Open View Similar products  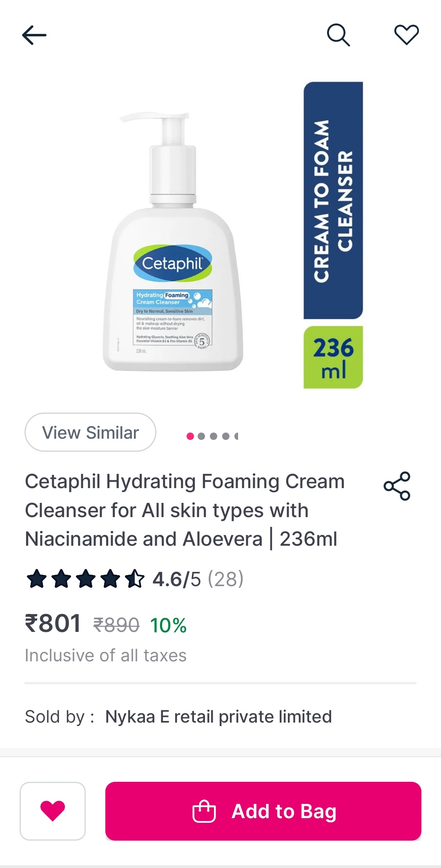90,432
